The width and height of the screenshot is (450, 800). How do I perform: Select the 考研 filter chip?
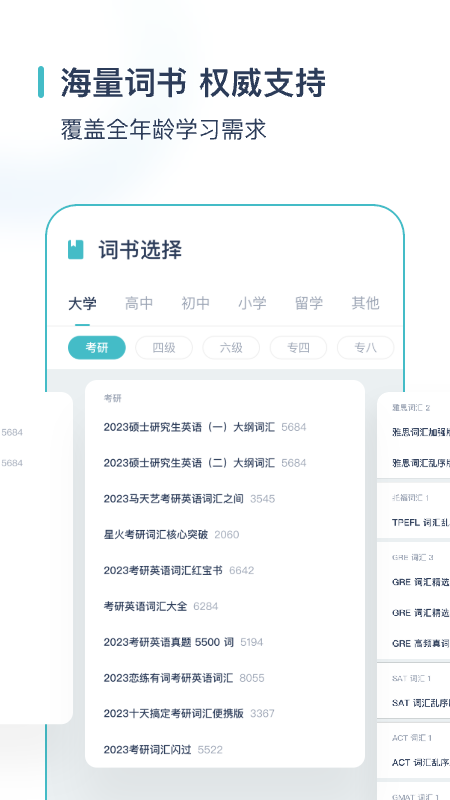[97, 347]
